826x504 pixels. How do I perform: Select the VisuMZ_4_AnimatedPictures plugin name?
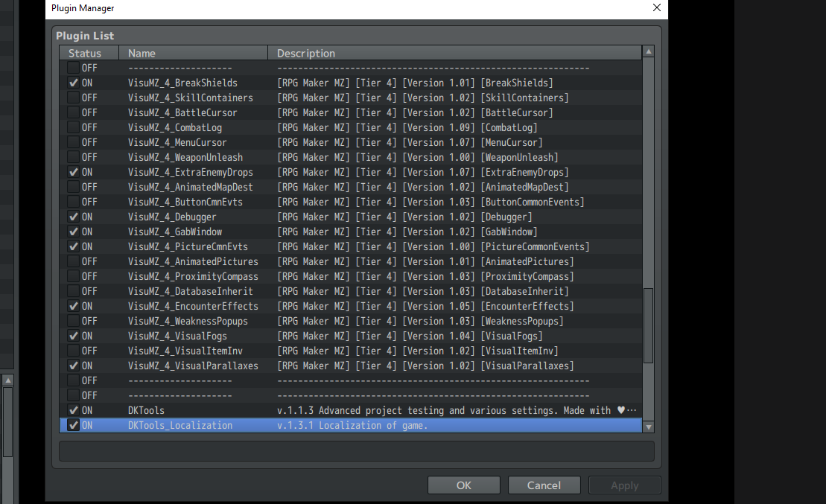click(x=193, y=261)
